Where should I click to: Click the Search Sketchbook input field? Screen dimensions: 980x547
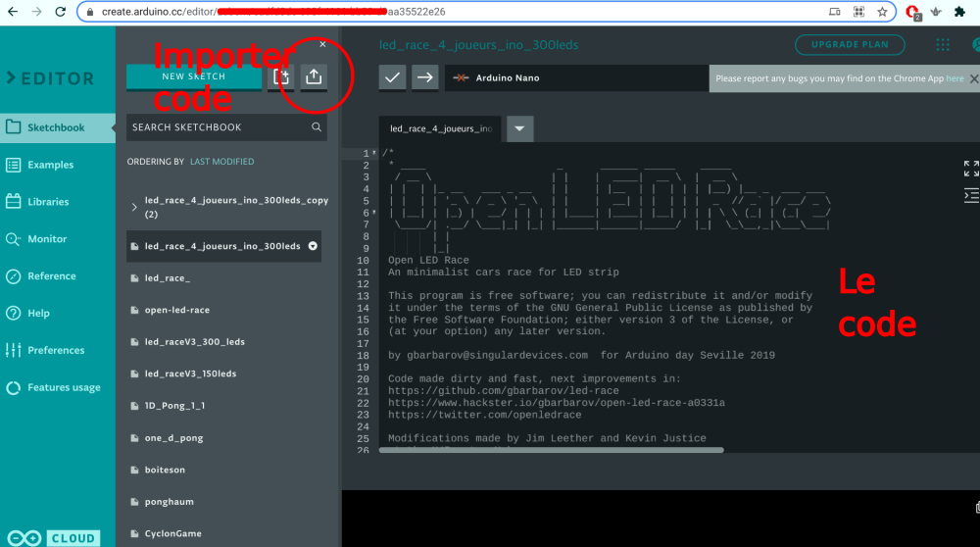coord(216,127)
